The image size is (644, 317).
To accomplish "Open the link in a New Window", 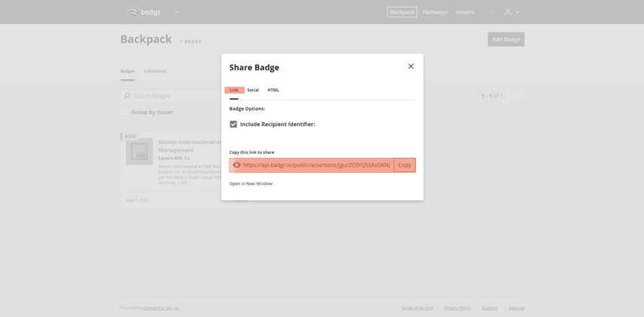I will (251, 183).
